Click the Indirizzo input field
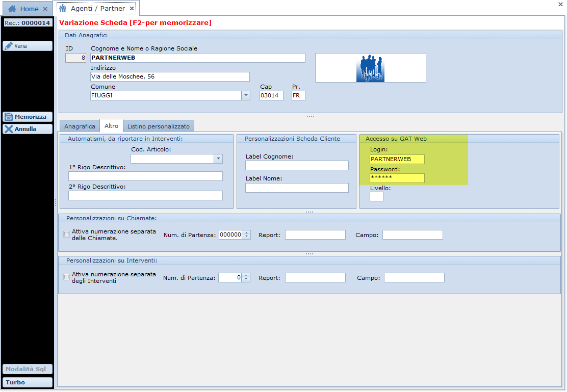 point(170,76)
